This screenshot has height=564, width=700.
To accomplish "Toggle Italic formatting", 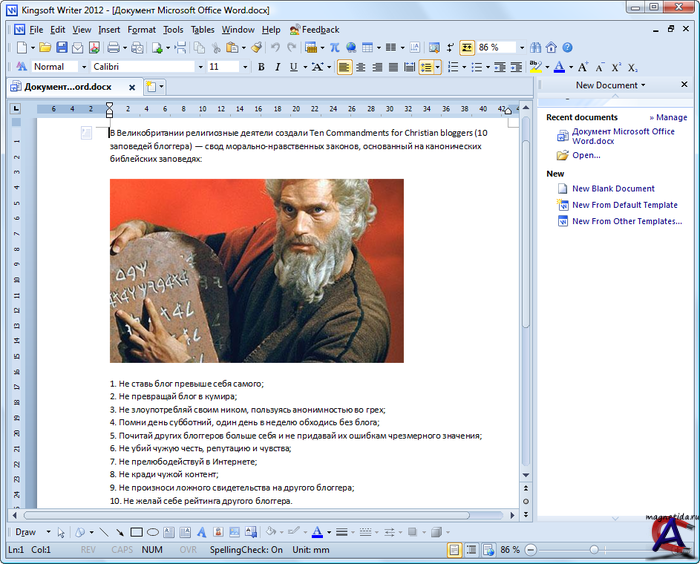I will pyautogui.click(x=277, y=67).
